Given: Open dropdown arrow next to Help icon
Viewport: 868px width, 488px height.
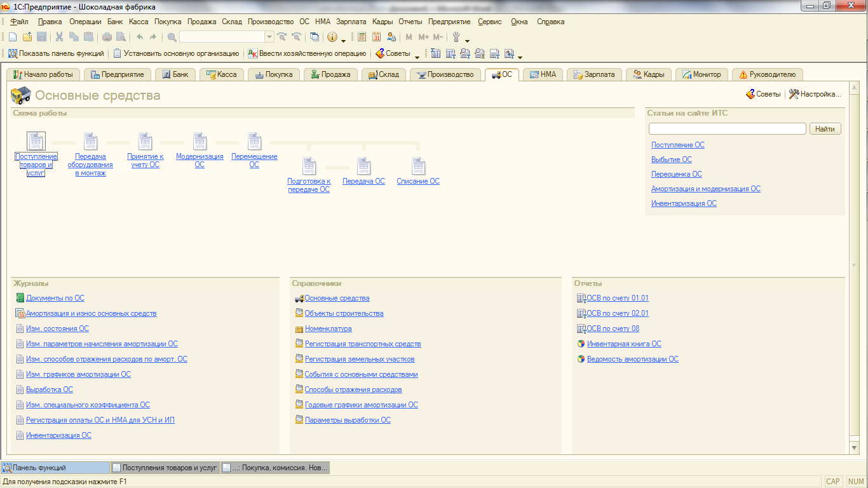Looking at the screenshot, I should point(343,39).
